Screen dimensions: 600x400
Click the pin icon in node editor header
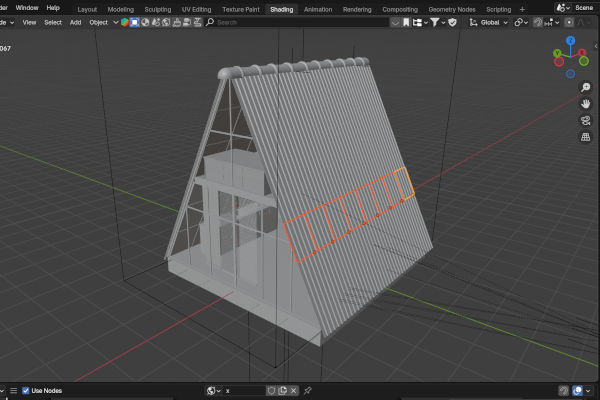point(308,391)
